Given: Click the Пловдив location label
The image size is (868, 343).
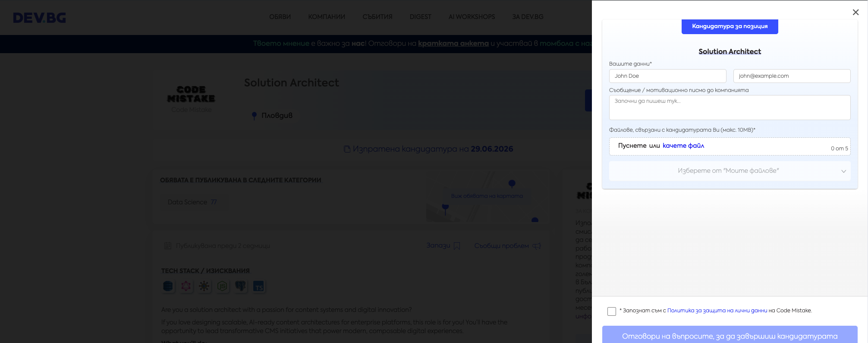Looking at the screenshot, I should click(x=277, y=115).
